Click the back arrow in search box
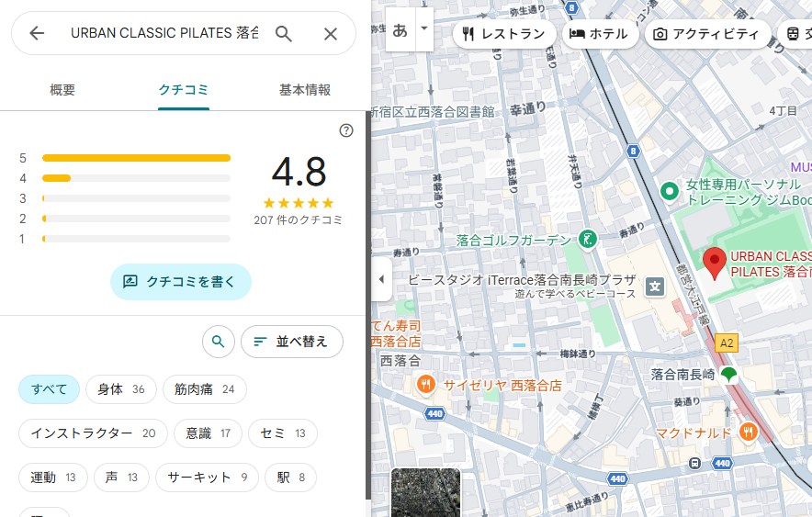The height and width of the screenshot is (517, 812). point(37,34)
